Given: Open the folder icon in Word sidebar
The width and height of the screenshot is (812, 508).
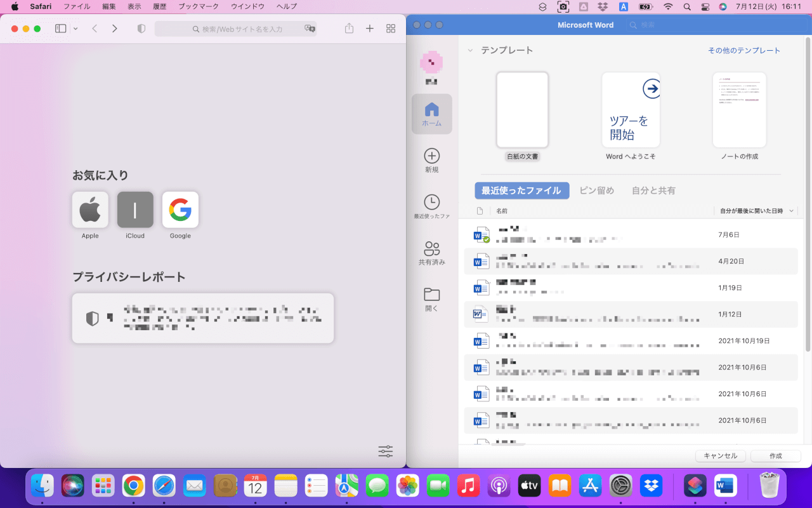Looking at the screenshot, I should 431,299.
